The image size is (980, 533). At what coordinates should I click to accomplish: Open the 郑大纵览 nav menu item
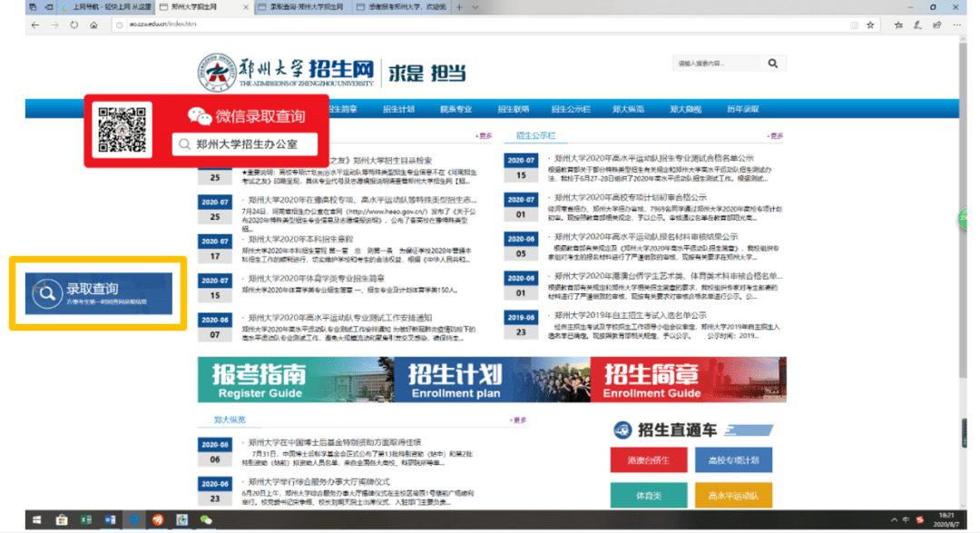coord(628,109)
